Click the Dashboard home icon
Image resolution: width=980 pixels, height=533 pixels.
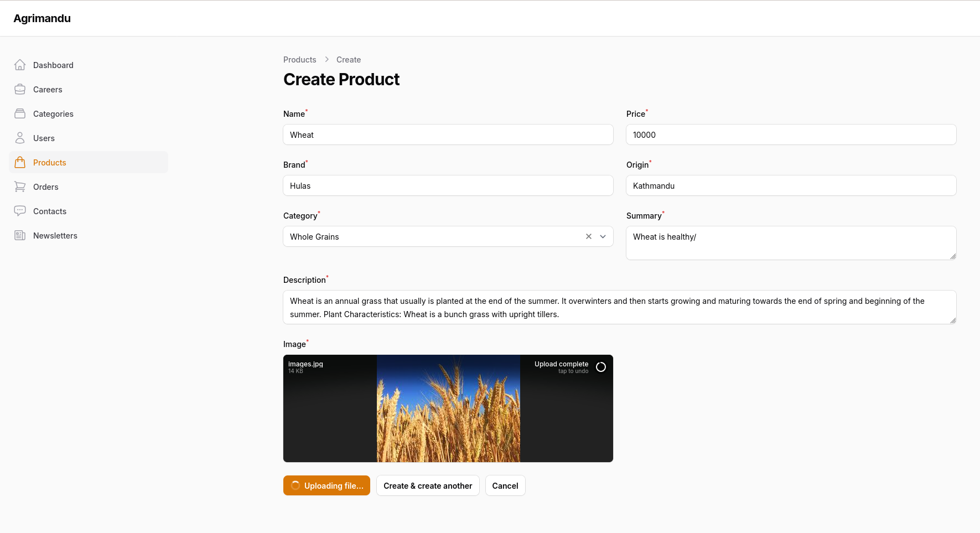(20, 65)
